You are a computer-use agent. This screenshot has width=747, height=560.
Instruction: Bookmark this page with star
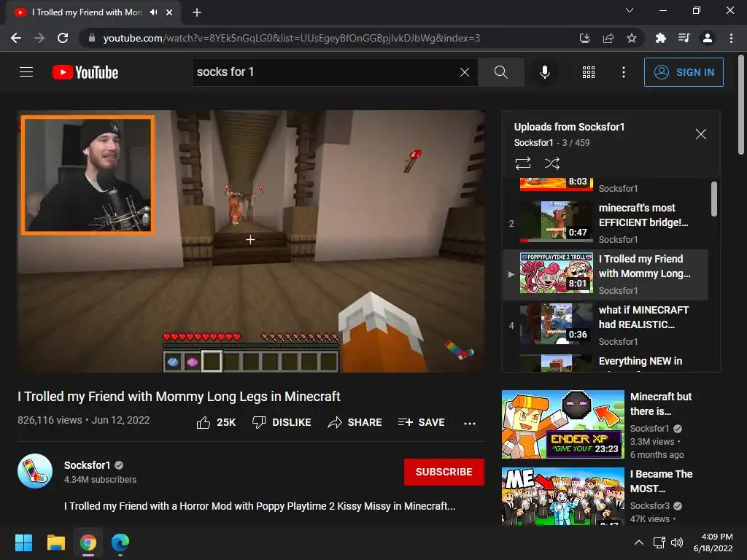click(x=632, y=38)
